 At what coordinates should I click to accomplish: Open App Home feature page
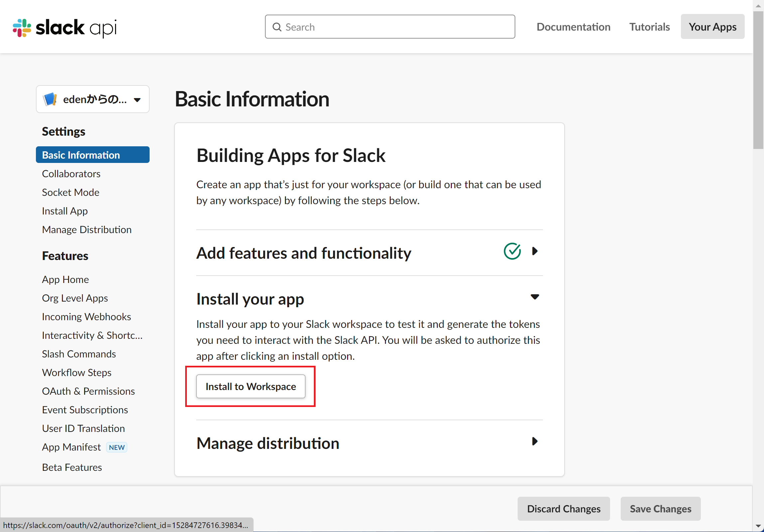[x=65, y=280]
